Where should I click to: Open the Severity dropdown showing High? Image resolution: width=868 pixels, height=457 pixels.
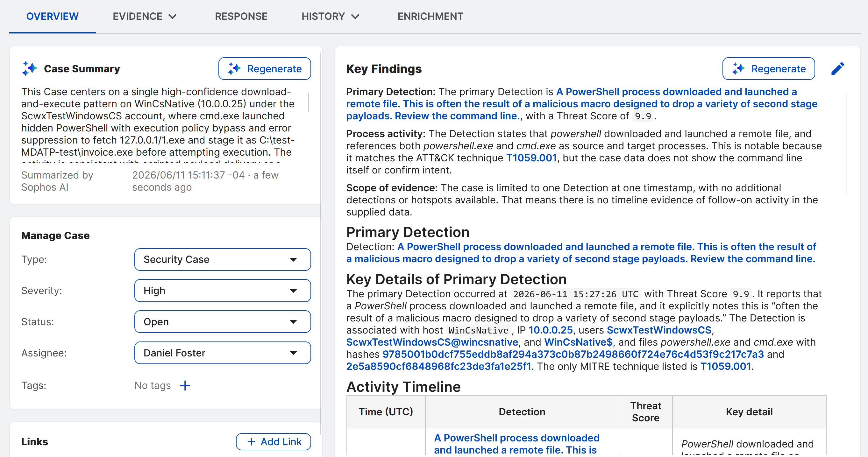222,290
